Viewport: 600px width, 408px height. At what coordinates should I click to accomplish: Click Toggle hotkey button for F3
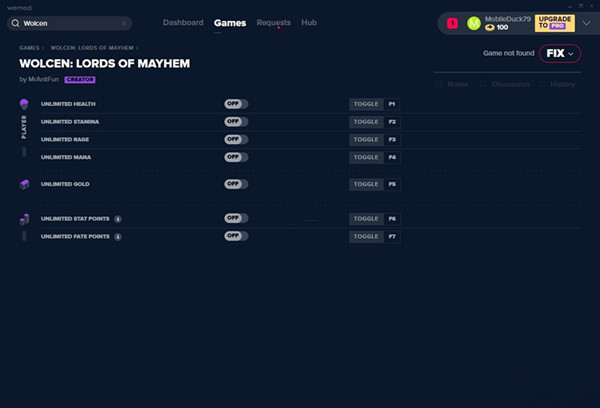366,139
